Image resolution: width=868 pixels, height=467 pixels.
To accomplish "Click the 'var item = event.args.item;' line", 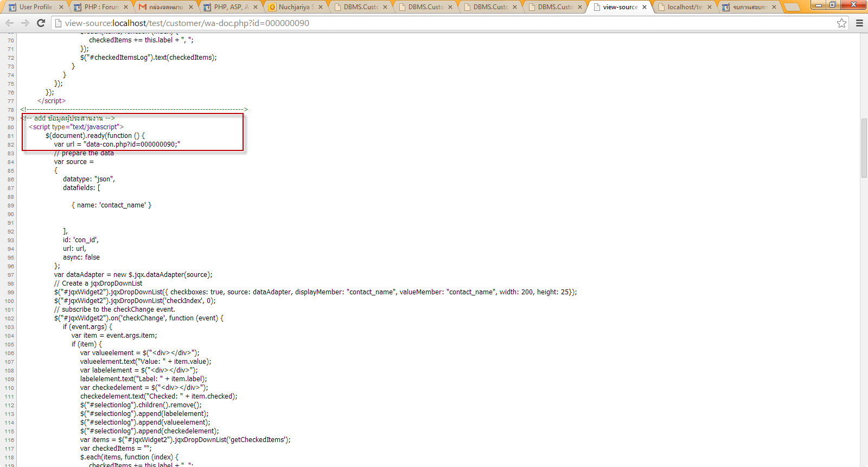I will [114, 336].
